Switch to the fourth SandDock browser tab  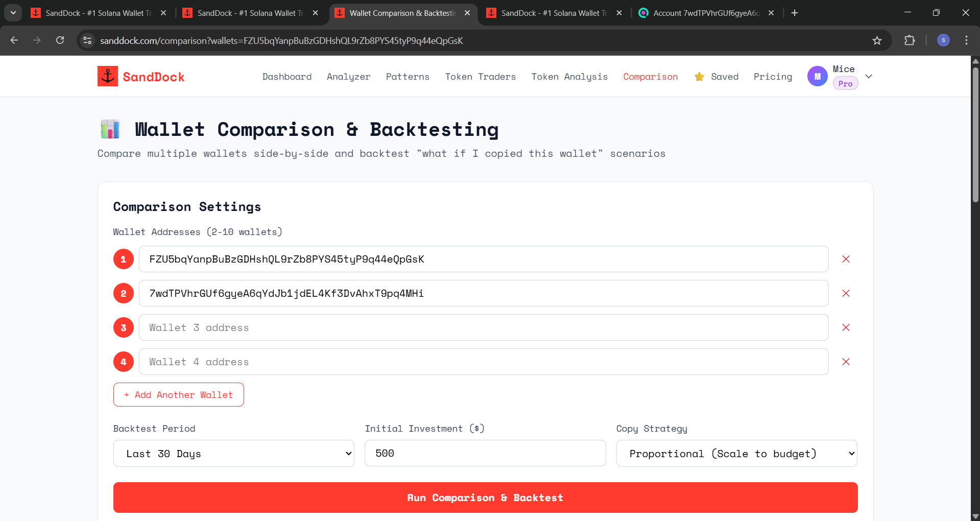(554, 13)
